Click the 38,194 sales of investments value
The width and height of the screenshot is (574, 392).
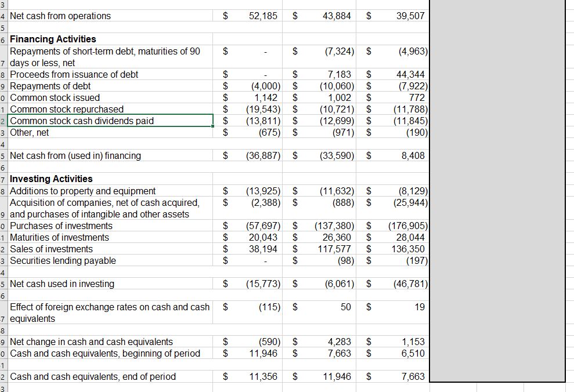tap(263, 249)
